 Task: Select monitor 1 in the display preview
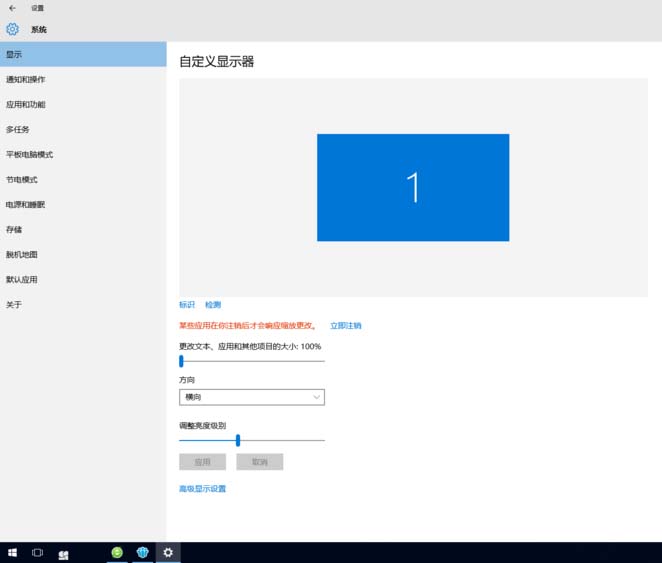point(413,187)
